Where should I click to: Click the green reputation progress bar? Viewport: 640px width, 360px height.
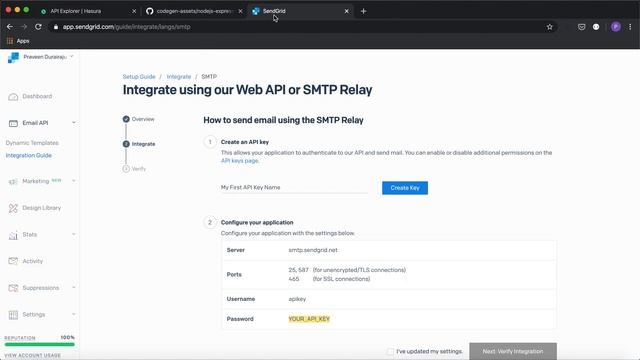tap(40, 344)
